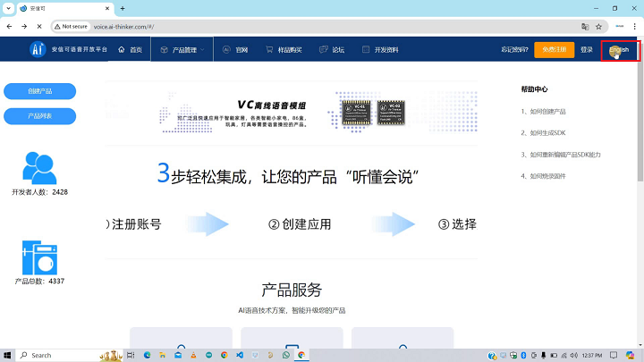Open help item 2、如何生成SDK
Viewport: 644px width, 362px height.
(x=544, y=133)
